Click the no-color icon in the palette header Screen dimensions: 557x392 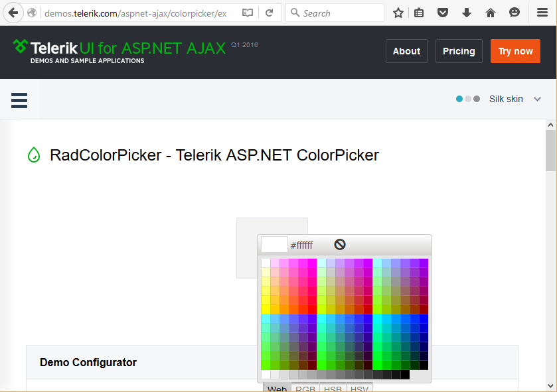tap(340, 245)
